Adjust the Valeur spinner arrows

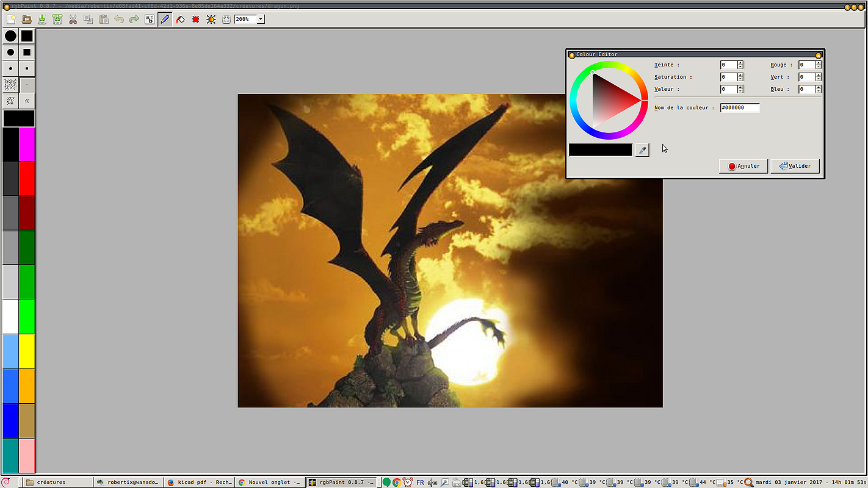tap(740, 89)
